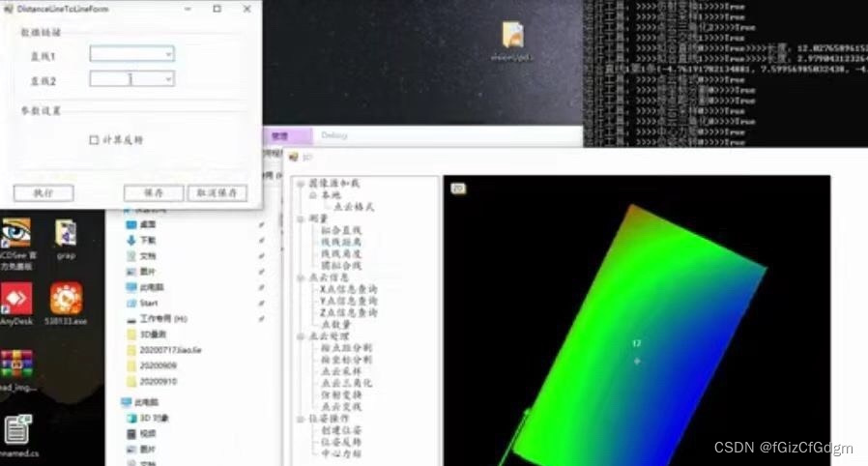
Task: Click the Start folder icon in Explorer
Action: (131, 304)
